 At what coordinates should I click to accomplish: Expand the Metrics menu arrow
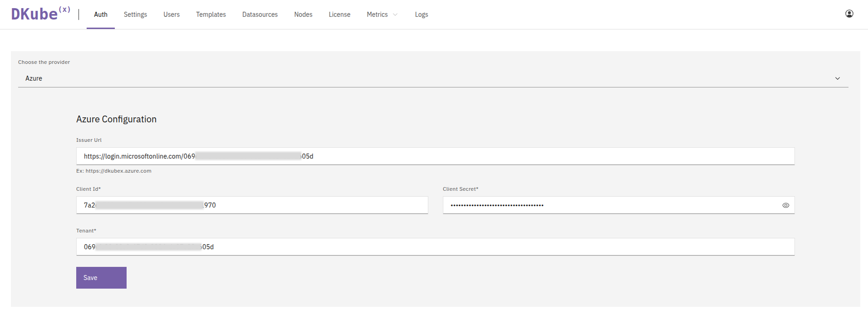(x=395, y=14)
